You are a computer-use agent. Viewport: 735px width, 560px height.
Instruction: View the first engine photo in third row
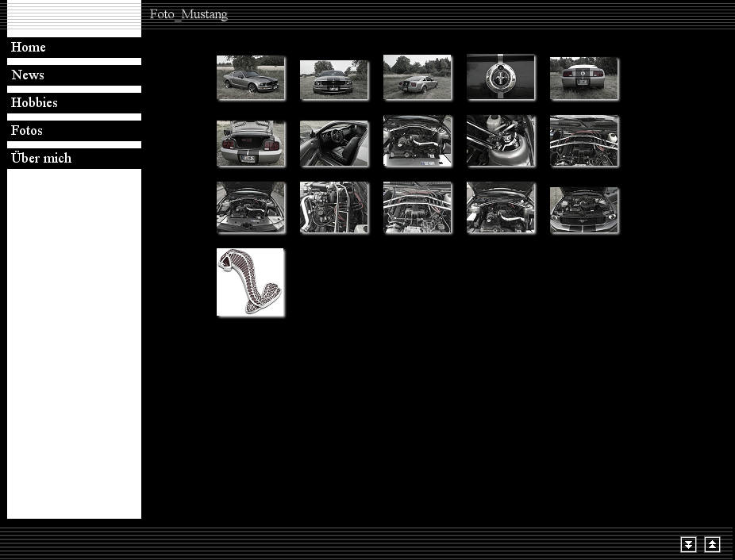click(250, 207)
